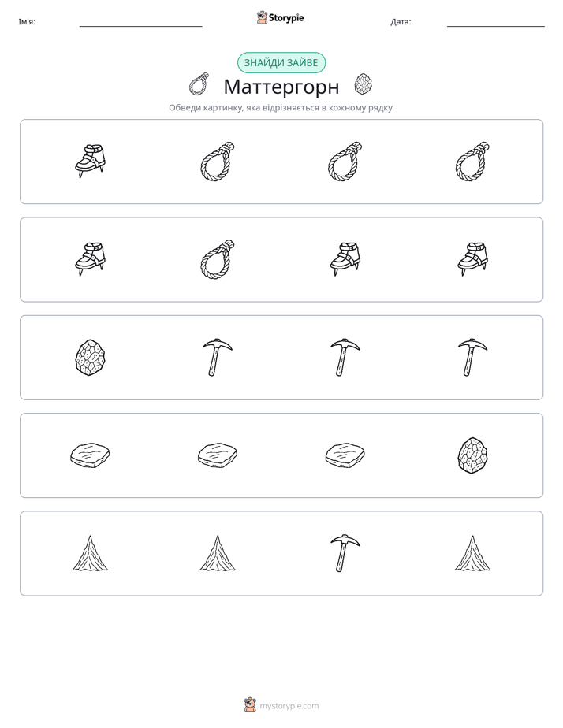Click the first mountain peak in bottom row

coord(90,553)
